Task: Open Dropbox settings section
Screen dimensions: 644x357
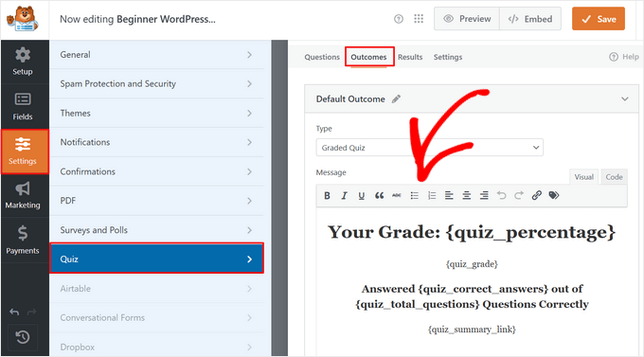Action: [x=156, y=348]
